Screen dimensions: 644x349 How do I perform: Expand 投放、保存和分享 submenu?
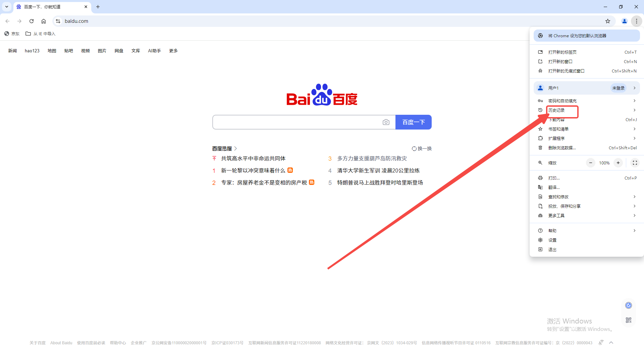point(587,206)
